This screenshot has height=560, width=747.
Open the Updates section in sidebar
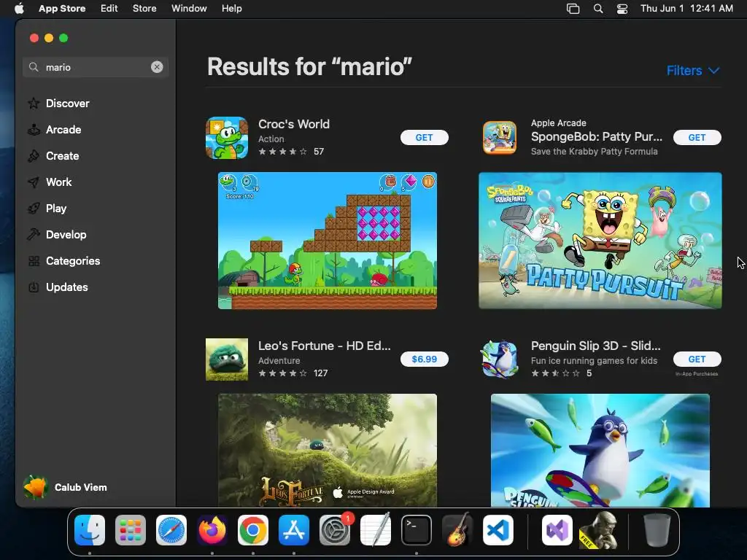point(58,287)
